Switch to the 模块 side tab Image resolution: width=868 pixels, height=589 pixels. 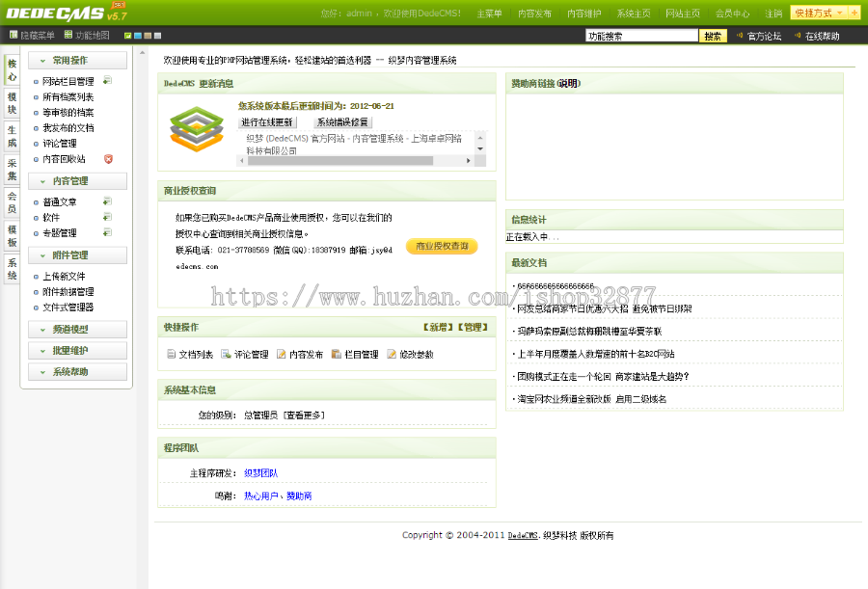(12, 103)
